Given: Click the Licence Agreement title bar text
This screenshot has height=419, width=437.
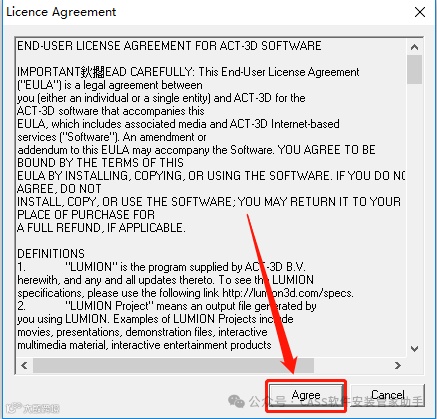Looking at the screenshot, I should point(61,12).
